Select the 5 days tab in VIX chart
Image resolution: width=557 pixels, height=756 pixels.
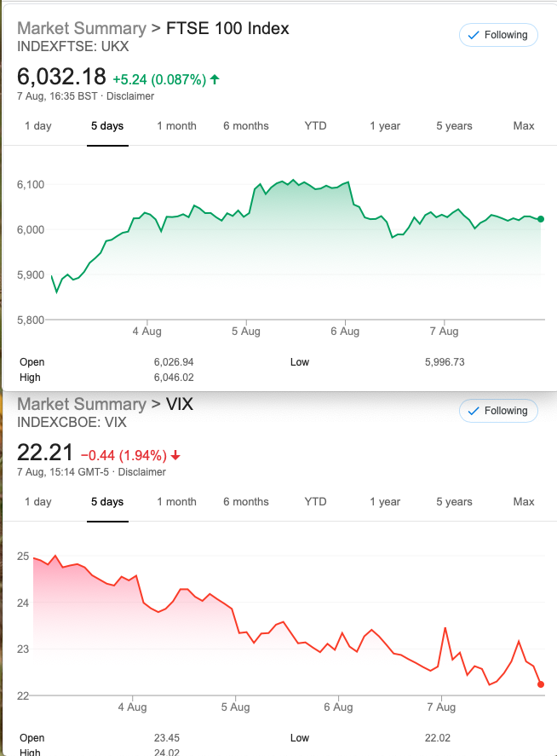click(107, 502)
